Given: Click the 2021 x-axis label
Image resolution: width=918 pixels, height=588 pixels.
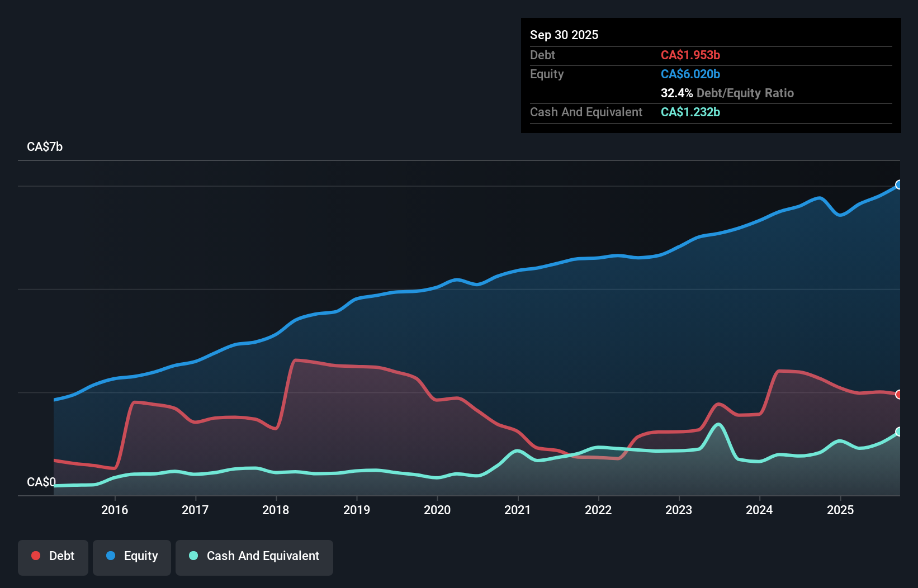Looking at the screenshot, I should pos(518,510).
